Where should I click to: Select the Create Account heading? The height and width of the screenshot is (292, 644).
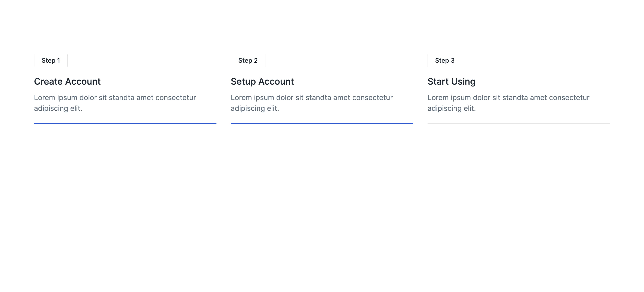coord(67,82)
